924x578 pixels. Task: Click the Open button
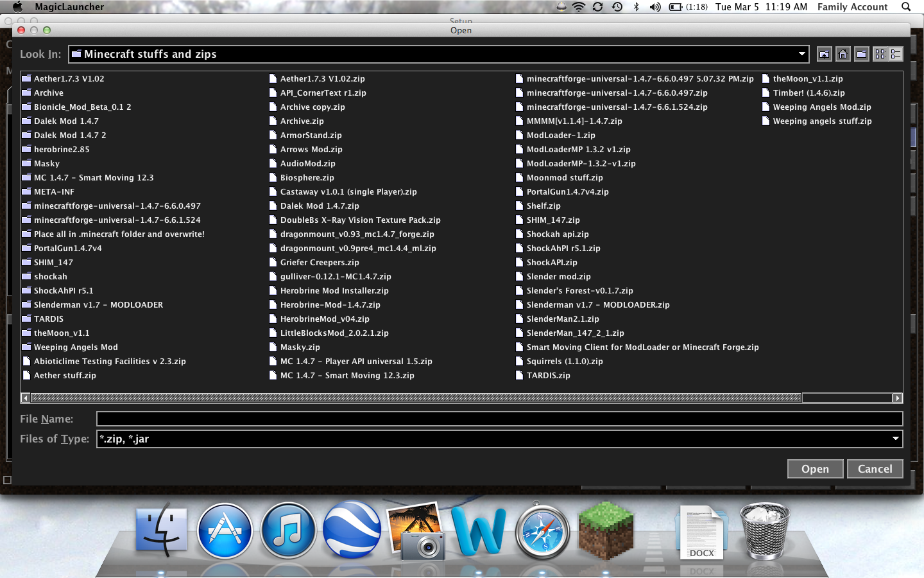coord(815,469)
